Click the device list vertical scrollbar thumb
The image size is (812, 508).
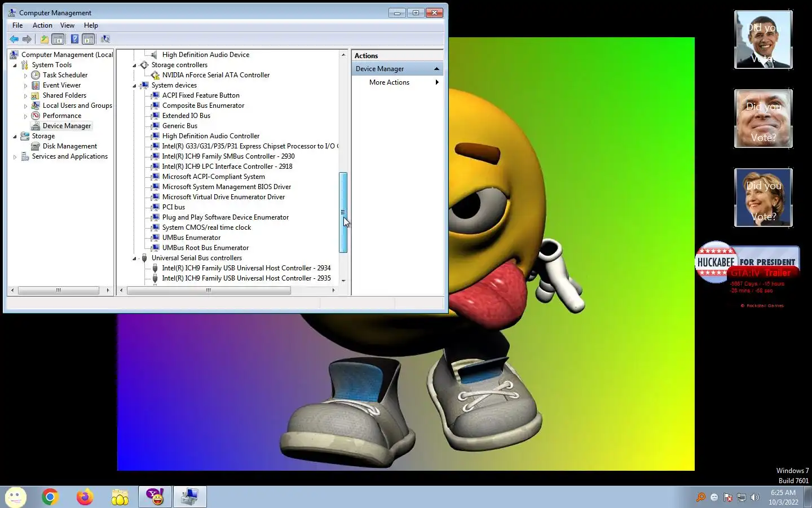pyautogui.click(x=343, y=212)
